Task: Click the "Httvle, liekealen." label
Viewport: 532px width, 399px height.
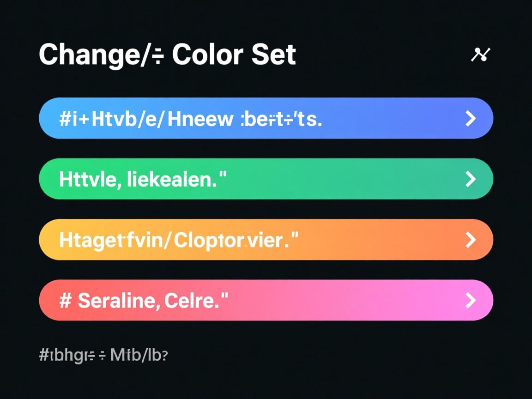Action: (143, 180)
